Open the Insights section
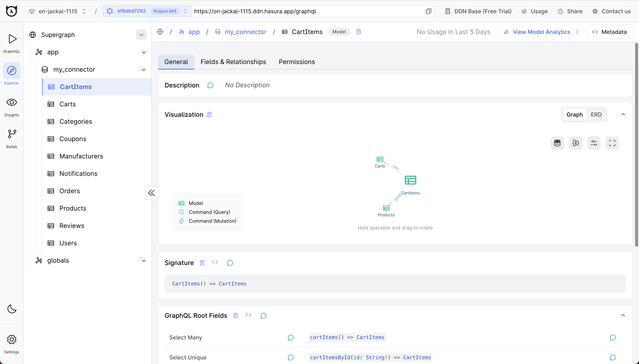 tap(12, 107)
